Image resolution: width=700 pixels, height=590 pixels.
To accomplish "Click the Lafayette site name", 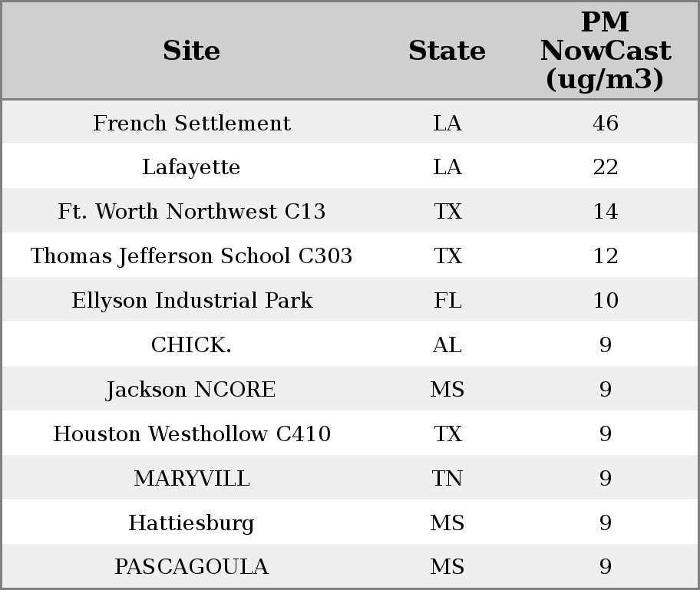I will click(x=191, y=167).
